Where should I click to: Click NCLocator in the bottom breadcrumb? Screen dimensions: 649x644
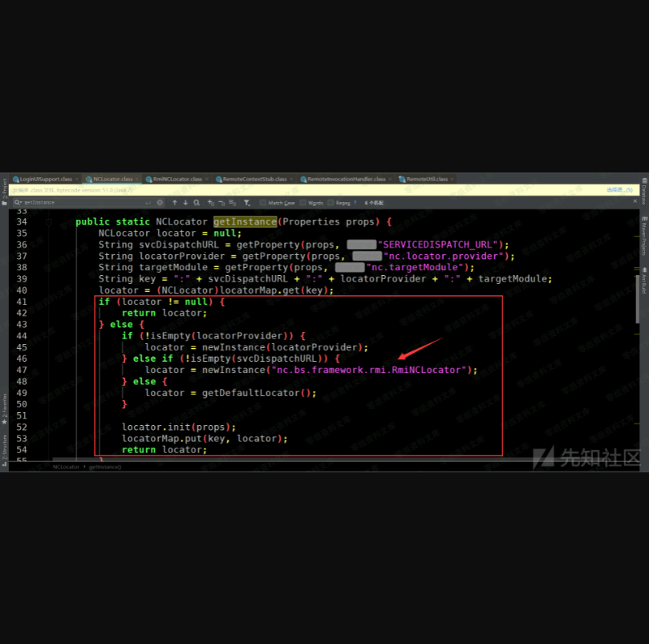coord(66,466)
